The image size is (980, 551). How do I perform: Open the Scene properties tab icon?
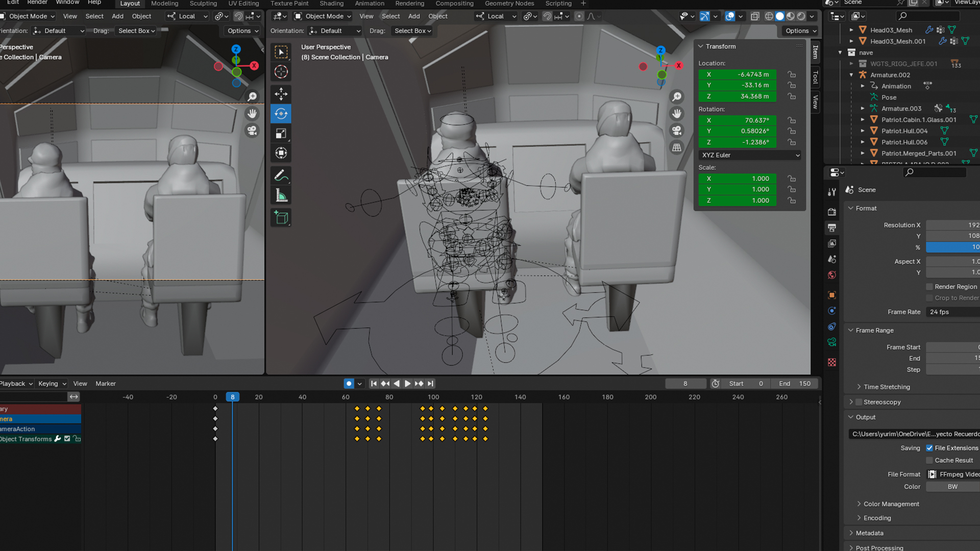pos(832,259)
